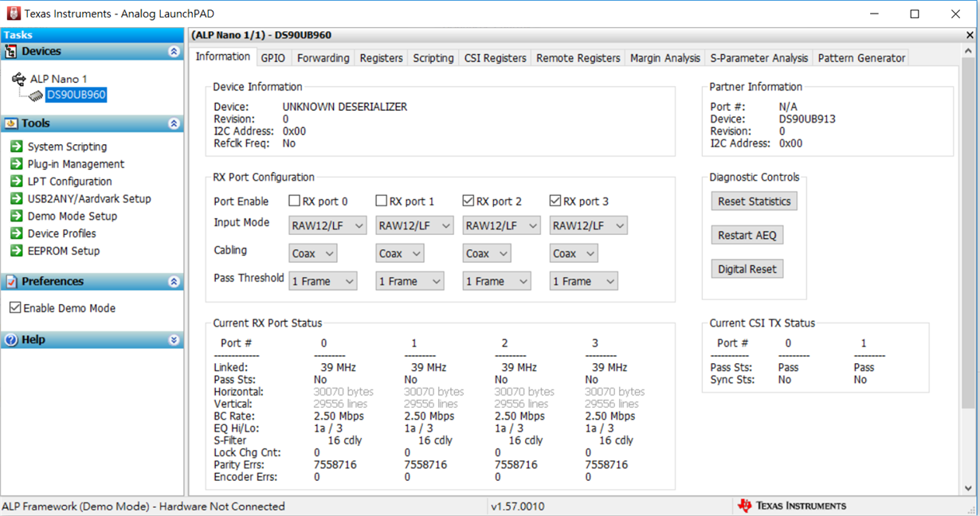The height and width of the screenshot is (516, 980).
Task: Switch to the GPIO tab
Action: [x=273, y=58]
